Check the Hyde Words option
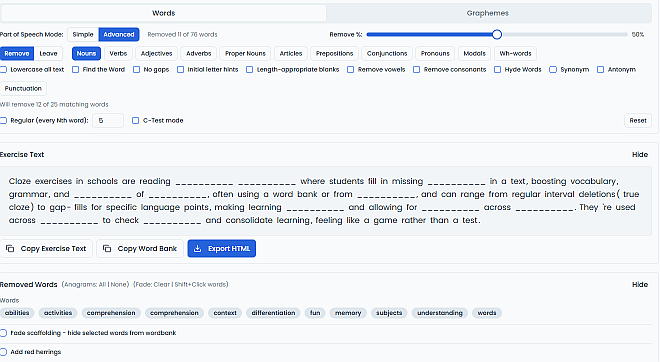 (x=498, y=69)
